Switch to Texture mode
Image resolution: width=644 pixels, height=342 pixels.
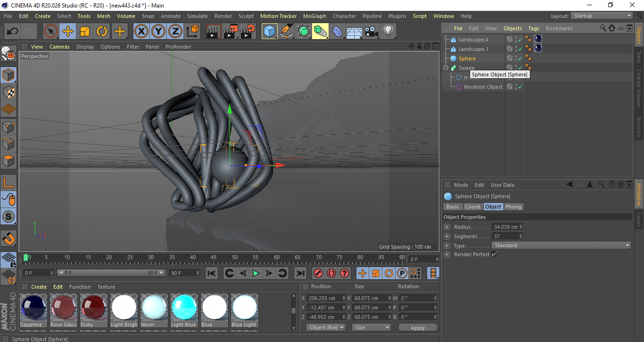[8, 92]
